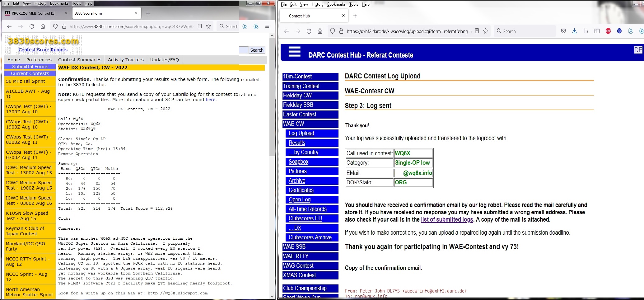
Task: Select the Club Championship menu entry
Action: [x=310, y=288]
